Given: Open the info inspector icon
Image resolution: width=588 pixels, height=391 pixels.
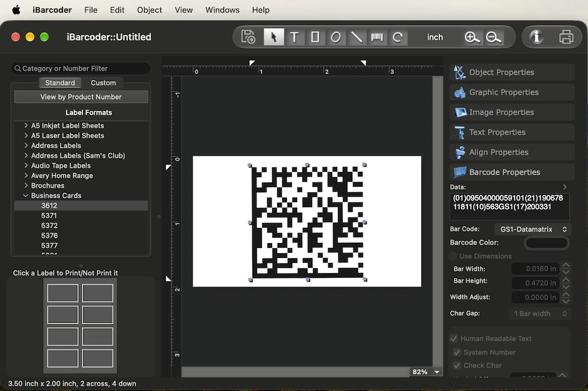Looking at the screenshot, I should [536, 37].
